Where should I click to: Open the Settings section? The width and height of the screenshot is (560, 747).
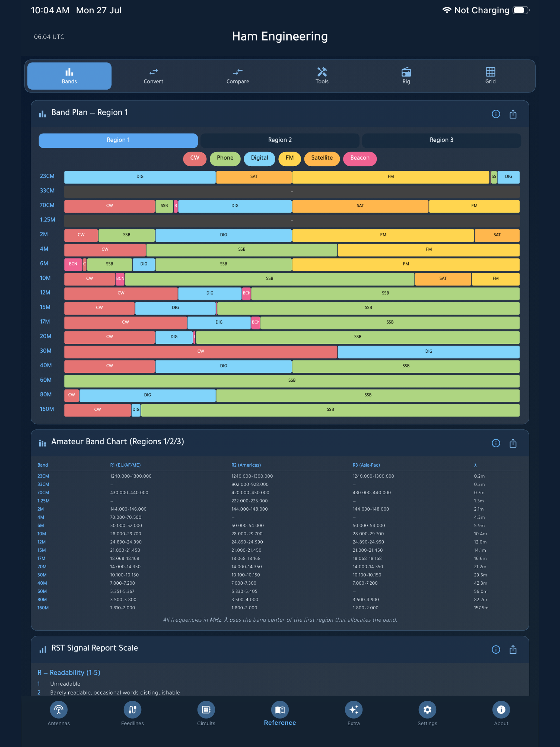pos(427,714)
